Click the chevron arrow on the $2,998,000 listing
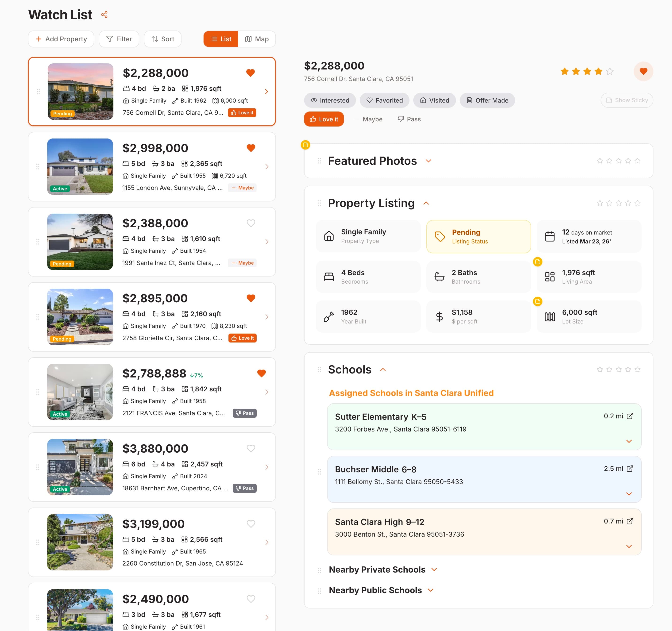Image resolution: width=672 pixels, height=631 pixels. tap(267, 166)
